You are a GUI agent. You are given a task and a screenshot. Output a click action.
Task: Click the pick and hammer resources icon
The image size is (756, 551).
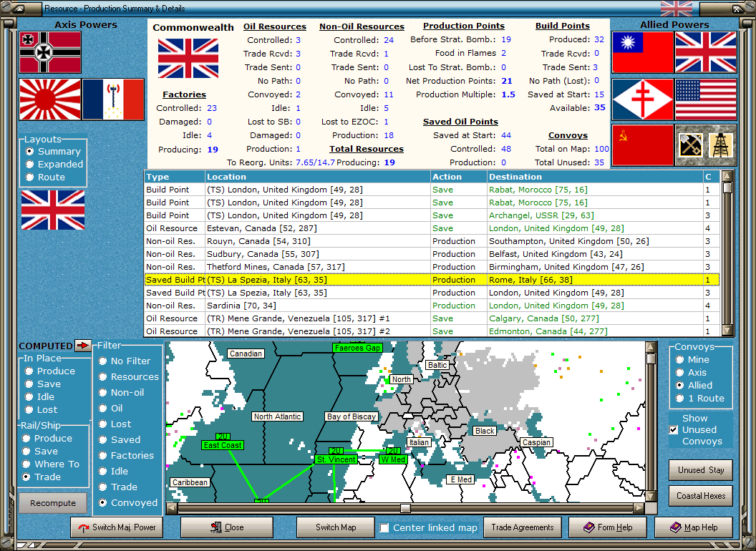[x=690, y=145]
